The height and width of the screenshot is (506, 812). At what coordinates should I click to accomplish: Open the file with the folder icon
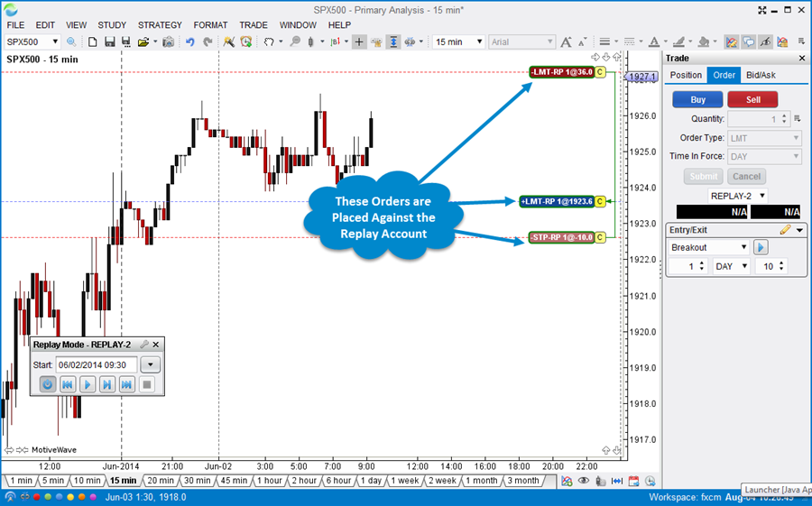(143, 42)
